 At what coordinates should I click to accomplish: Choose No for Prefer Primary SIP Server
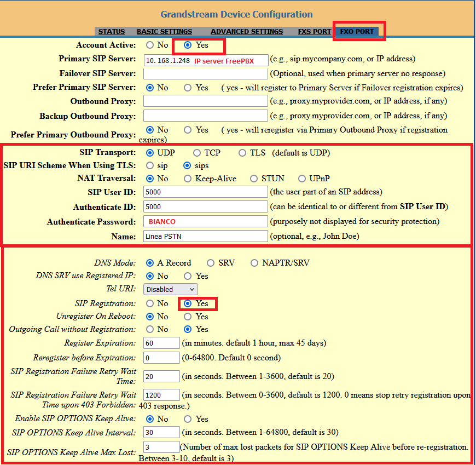pos(150,88)
